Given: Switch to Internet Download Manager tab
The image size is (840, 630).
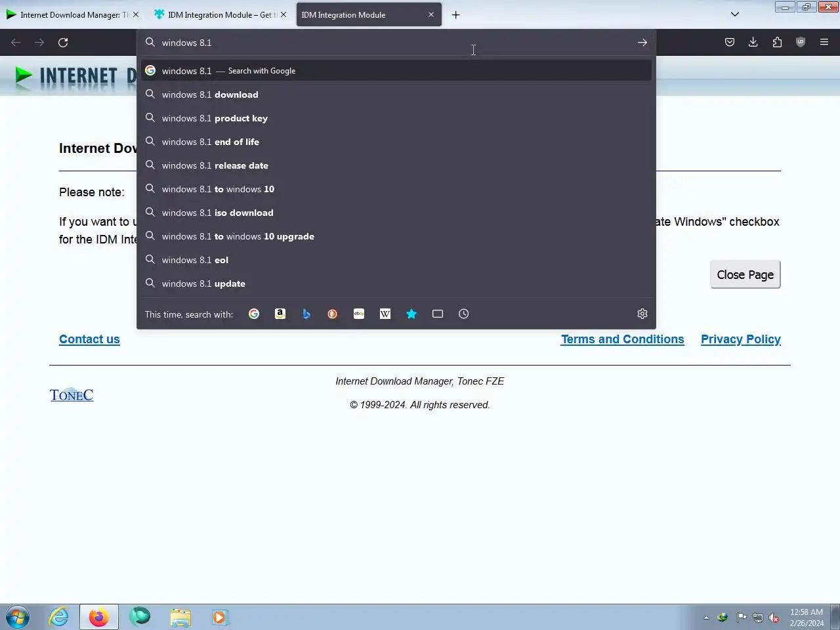Looking at the screenshot, I should [x=72, y=14].
